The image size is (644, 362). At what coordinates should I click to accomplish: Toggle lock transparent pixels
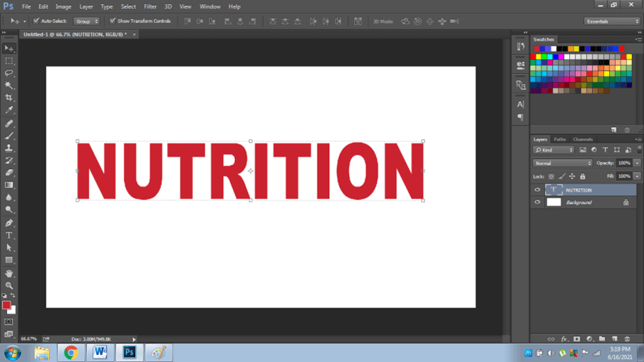(551, 176)
